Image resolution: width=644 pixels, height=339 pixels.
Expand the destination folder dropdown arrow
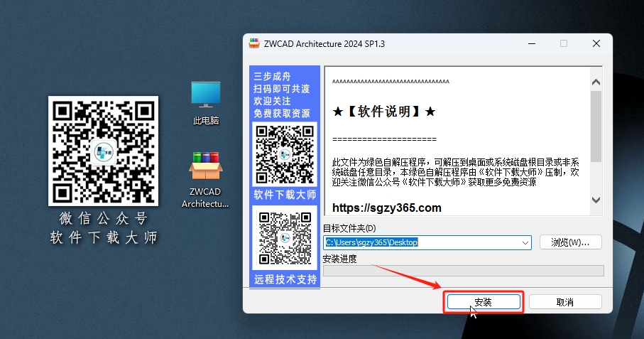525,242
